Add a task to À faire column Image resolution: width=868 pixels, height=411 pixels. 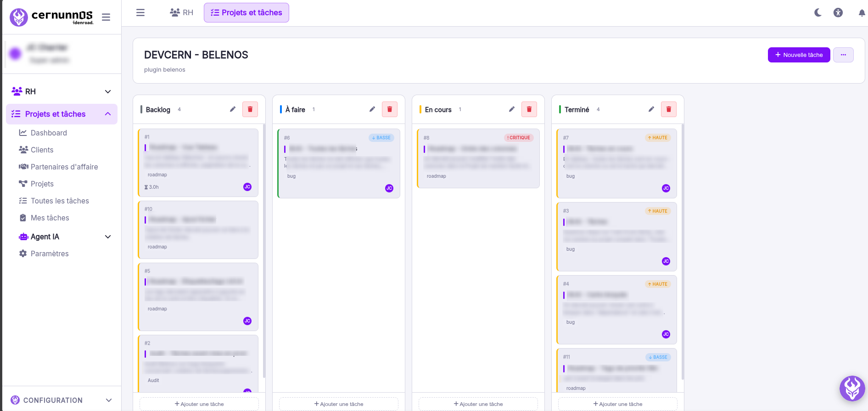point(339,404)
